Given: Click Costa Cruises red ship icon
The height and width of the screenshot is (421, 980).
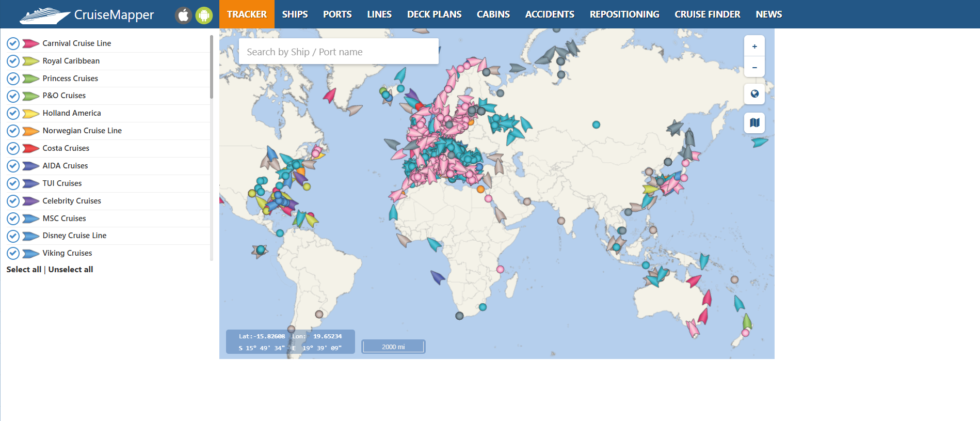Looking at the screenshot, I should coord(31,148).
